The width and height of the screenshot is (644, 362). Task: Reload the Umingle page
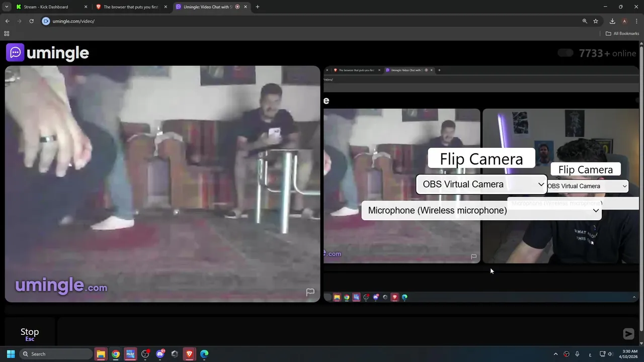click(x=31, y=21)
